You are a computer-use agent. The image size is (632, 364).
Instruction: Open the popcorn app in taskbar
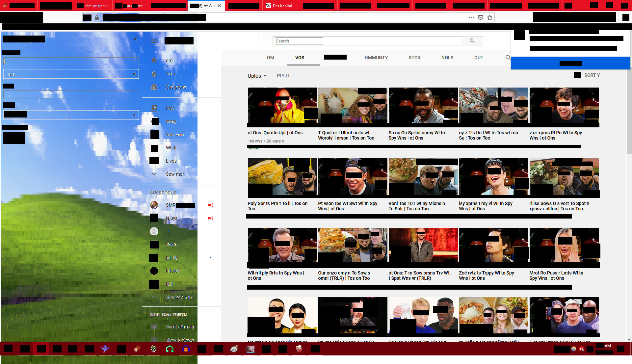(x=299, y=349)
